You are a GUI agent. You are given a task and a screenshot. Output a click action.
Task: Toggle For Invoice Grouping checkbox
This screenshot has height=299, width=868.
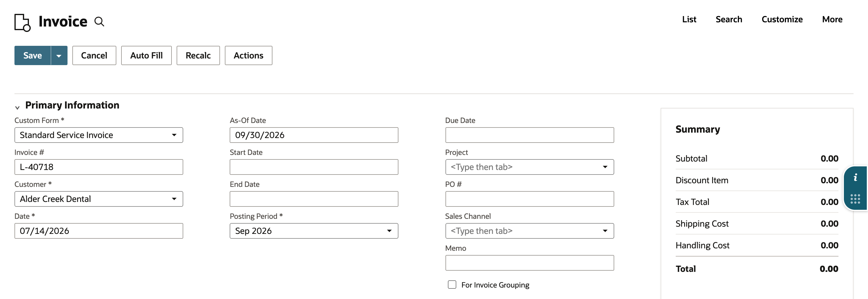point(452,285)
